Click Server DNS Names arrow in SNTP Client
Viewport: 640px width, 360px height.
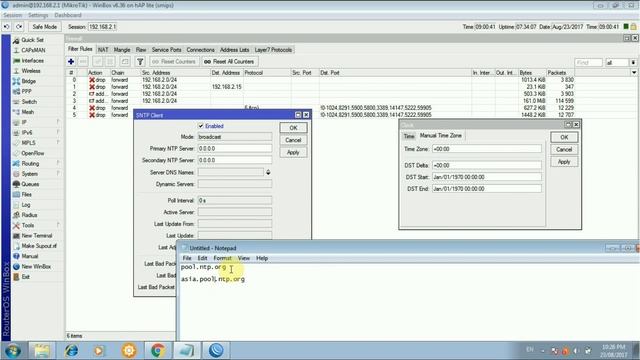(x=268, y=172)
